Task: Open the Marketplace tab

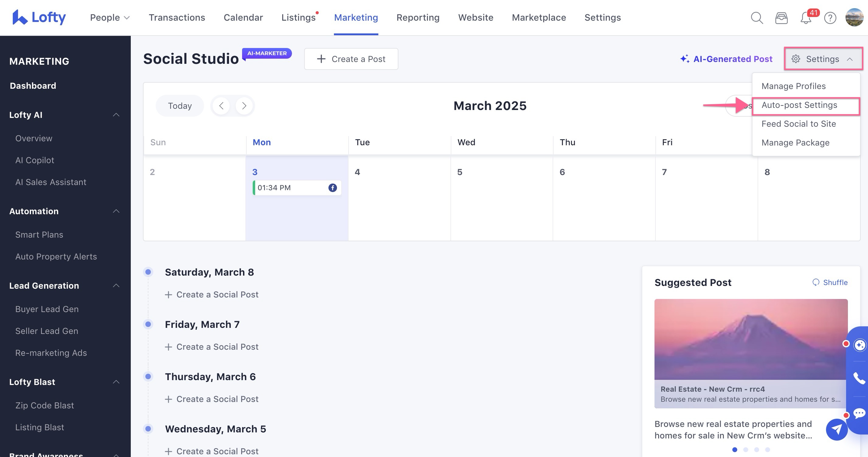Action: tap(539, 18)
